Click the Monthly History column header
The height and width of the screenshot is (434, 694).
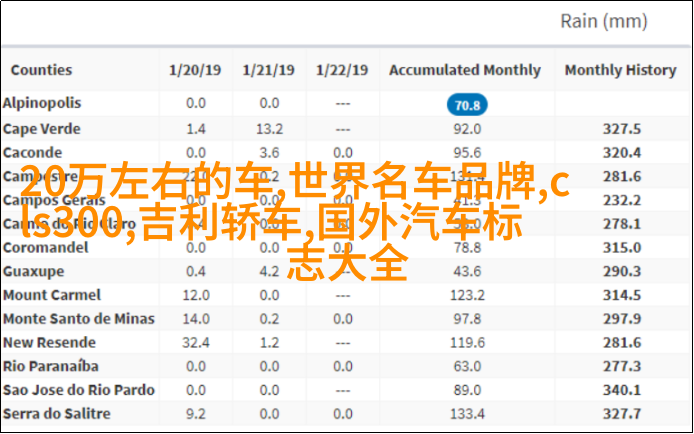[x=621, y=70]
